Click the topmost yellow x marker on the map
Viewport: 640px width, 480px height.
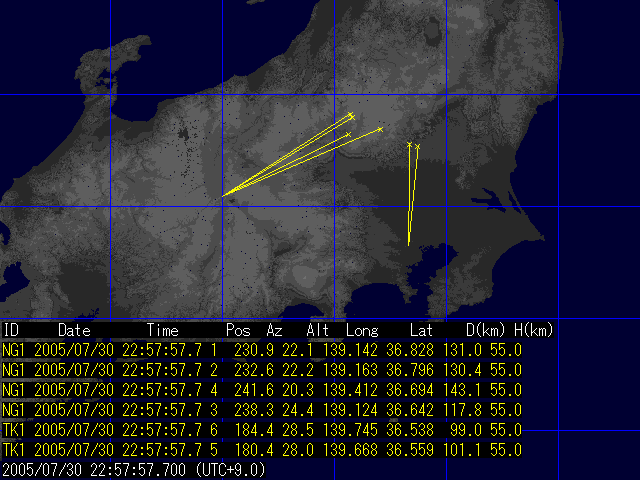(351, 115)
